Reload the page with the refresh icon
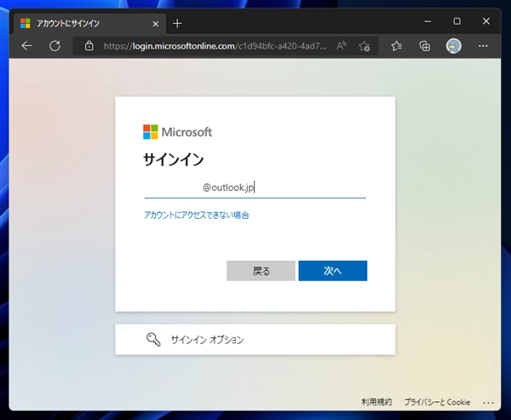Viewport: 511px width, 420px height. tap(55, 46)
